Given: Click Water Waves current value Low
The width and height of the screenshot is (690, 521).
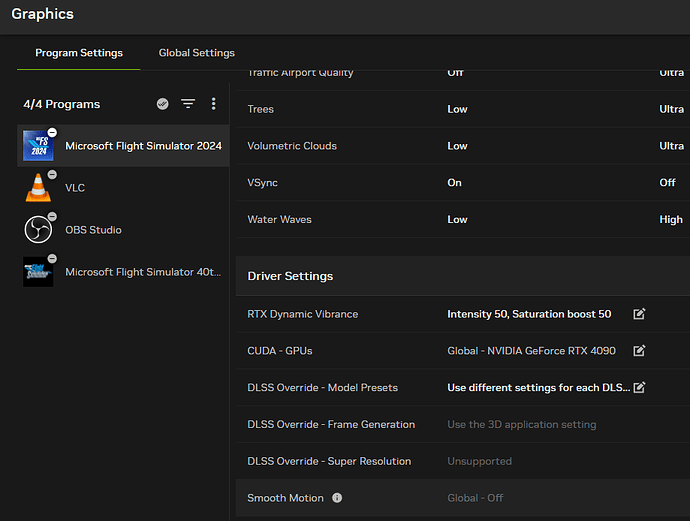Looking at the screenshot, I should pyautogui.click(x=457, y=220).
